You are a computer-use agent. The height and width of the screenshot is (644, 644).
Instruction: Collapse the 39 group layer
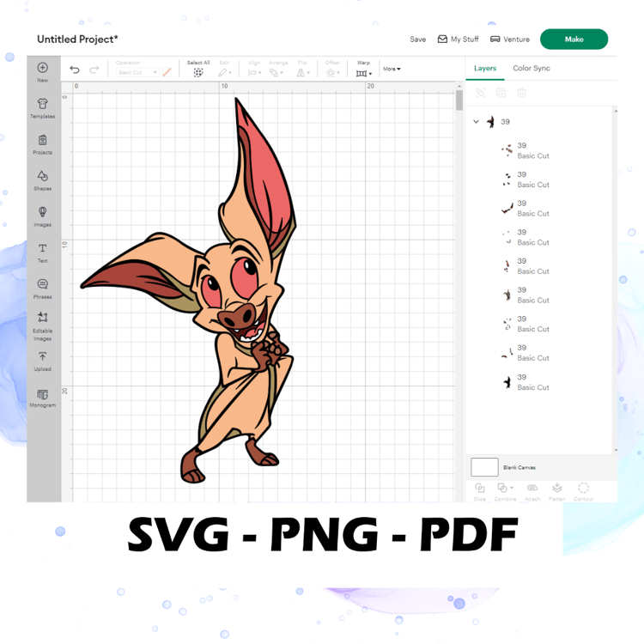point(476,122)
